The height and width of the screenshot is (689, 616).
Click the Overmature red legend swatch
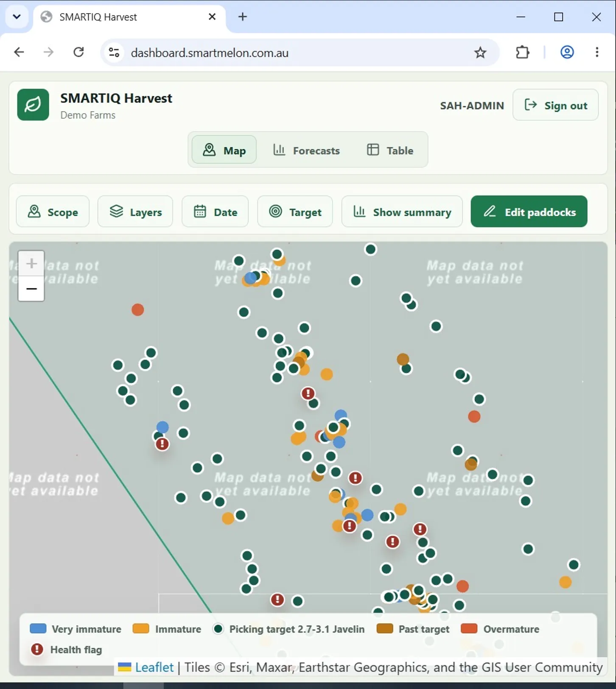pos(469,628)
